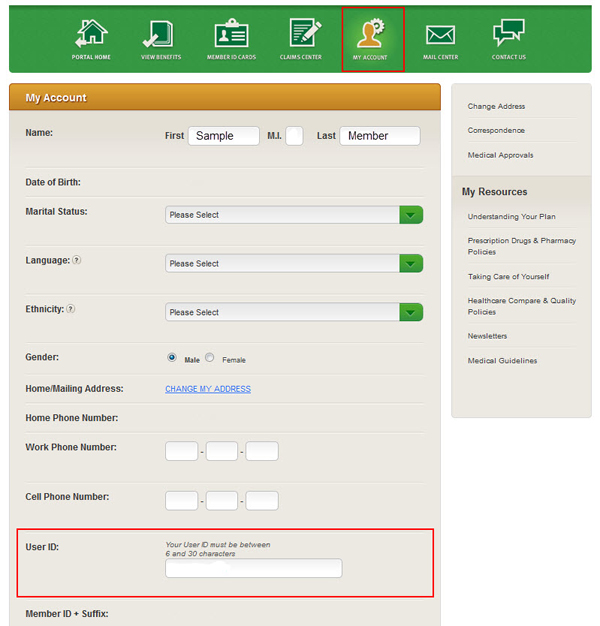The image size is (600, 626).
Task: Click help icon next to Ethnicity
Action: tap(71, 309)
